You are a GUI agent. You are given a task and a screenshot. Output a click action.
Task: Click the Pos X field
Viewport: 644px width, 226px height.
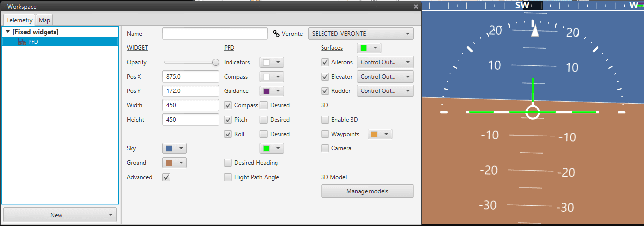(x=190, y=77)
